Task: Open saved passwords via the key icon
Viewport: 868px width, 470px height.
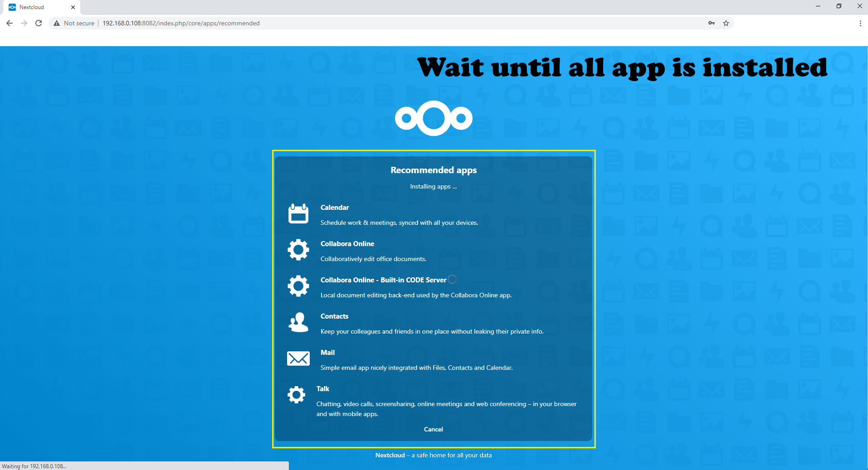Action: click(x=712, y=23)
